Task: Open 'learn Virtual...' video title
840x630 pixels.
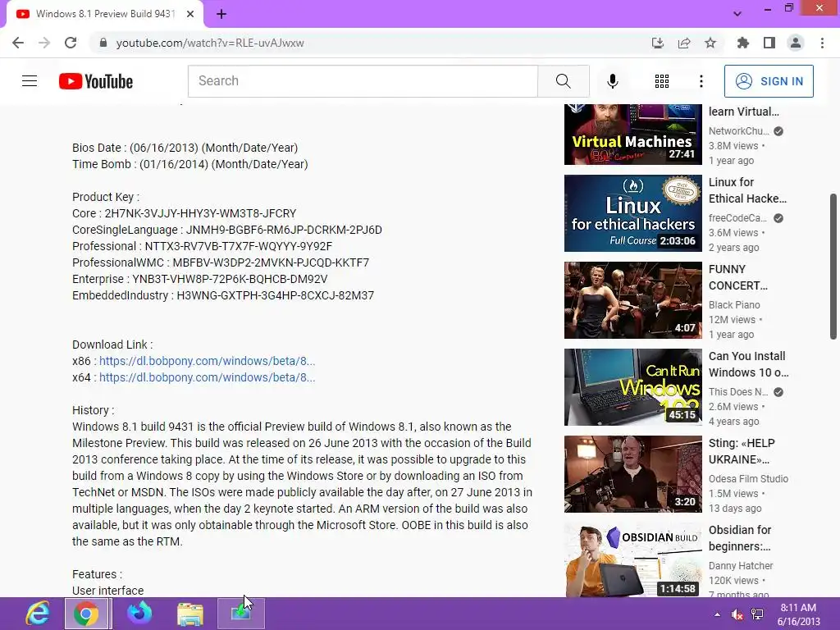Action: [743, 112]
